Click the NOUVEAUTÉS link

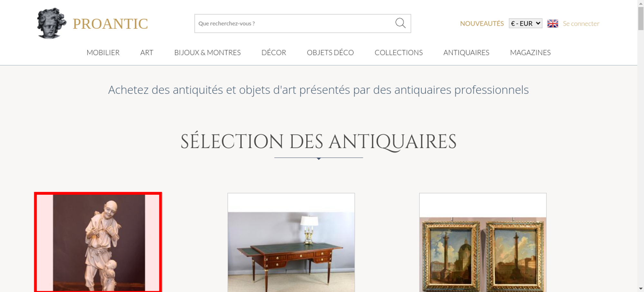point(482,23)
